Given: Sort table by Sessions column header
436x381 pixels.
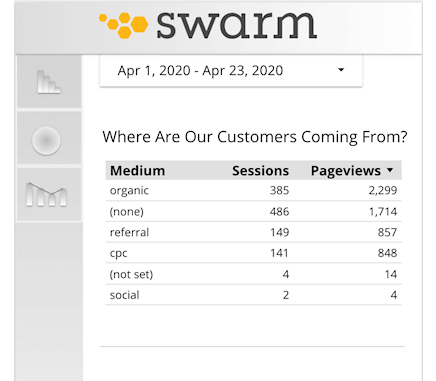Looking at the screenshot, I should pyautogui.click(x=260, y=171).
